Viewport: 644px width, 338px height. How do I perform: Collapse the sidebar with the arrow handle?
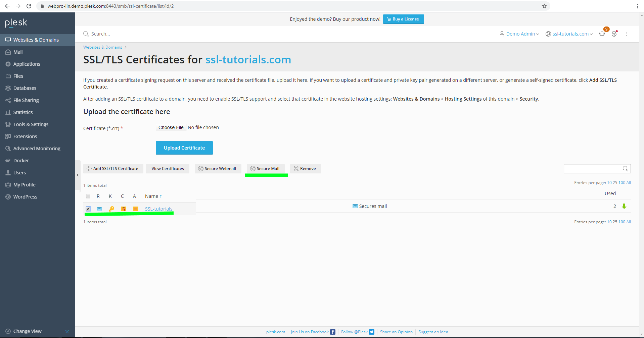tap(78, 175)
